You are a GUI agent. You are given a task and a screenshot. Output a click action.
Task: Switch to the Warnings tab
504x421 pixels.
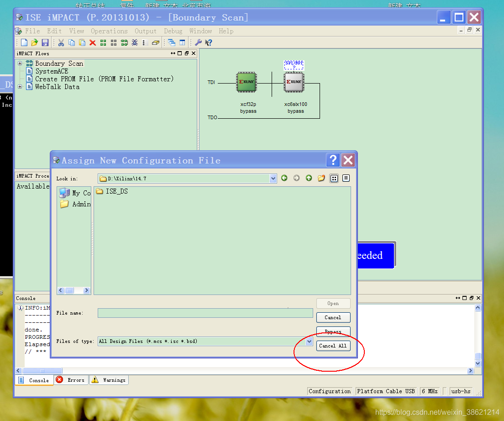[x=109, y=380]
